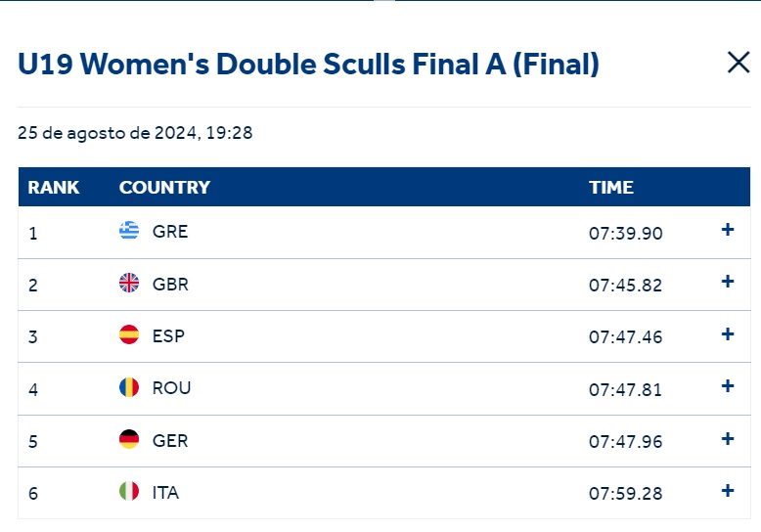Screen dimensions: 761x532
Task: Click the ITA time 07:59.28
Action: tap(625, 493)
